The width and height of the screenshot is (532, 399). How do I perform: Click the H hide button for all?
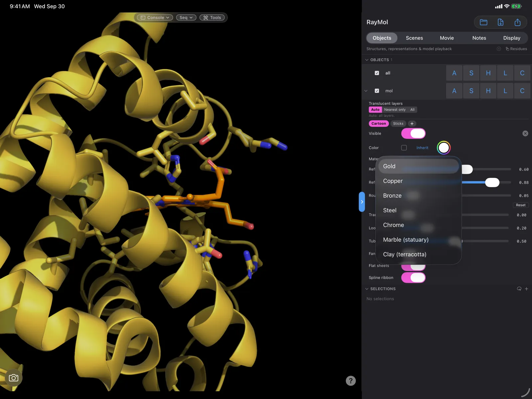(x=488, y=73)
